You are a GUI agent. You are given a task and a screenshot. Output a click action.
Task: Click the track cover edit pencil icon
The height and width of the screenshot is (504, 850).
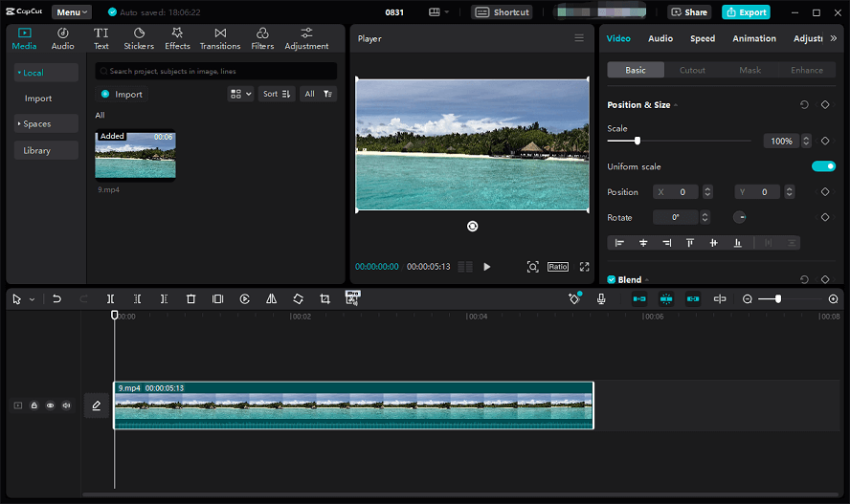[97, 405]
